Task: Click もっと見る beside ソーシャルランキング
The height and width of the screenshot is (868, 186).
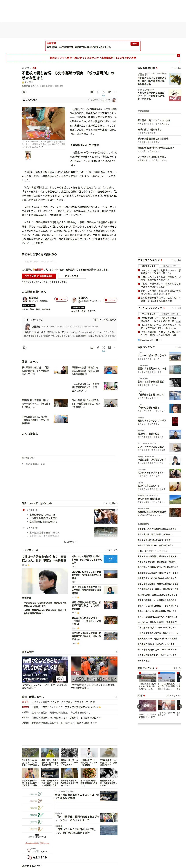Action: pos(176,308)
